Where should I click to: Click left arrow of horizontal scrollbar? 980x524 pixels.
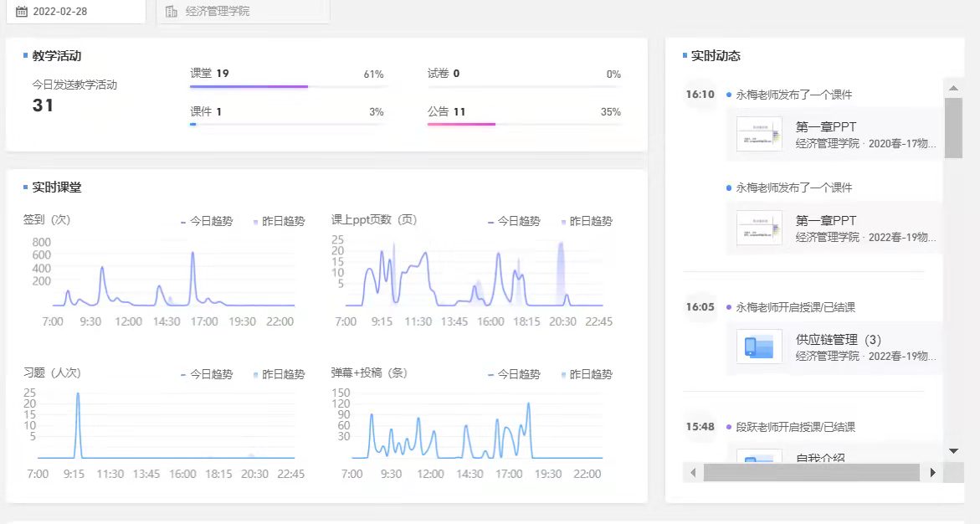[x=693, y=473]
